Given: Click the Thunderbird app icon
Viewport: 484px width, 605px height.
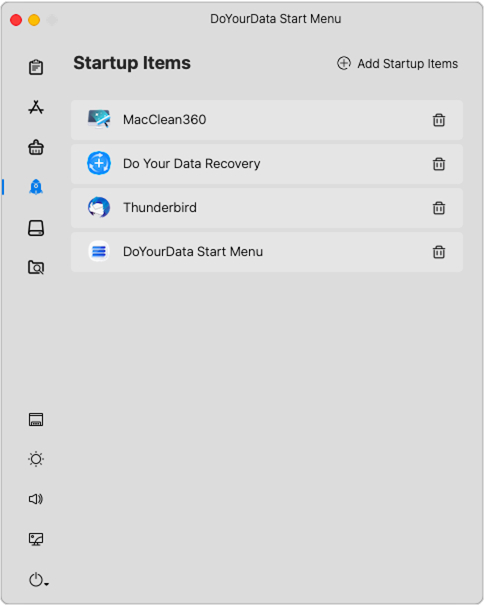Looking at the screenshot, I should [x=99, y=207].
